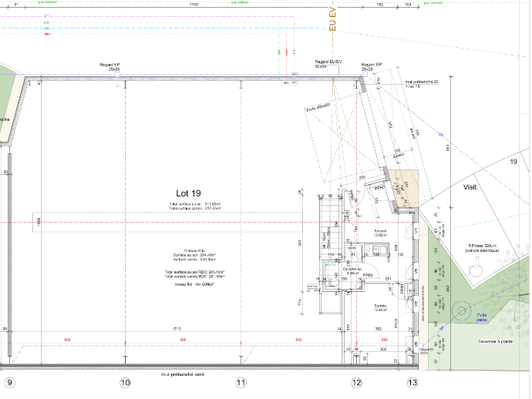
Task: Click the "Lot 19" title label
Action: click(x=188, y=193)
